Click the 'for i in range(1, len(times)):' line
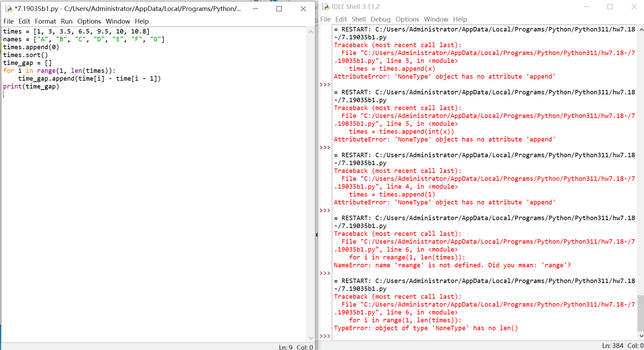This screenshot has width=644, height=350. pos(60,71)
